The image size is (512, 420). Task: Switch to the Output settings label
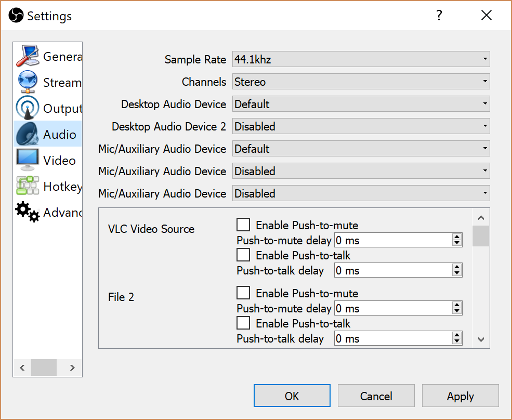[x=62, y=109]
